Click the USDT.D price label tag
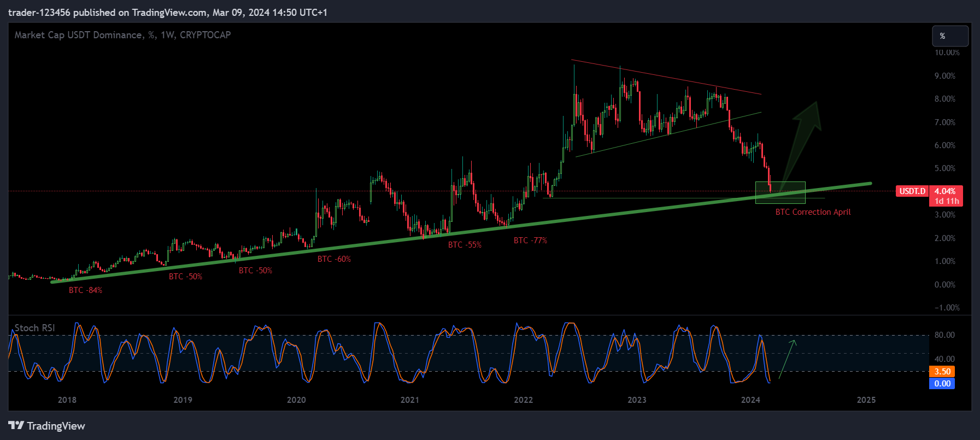Screen dimensions: 980x440 point(912,191)
